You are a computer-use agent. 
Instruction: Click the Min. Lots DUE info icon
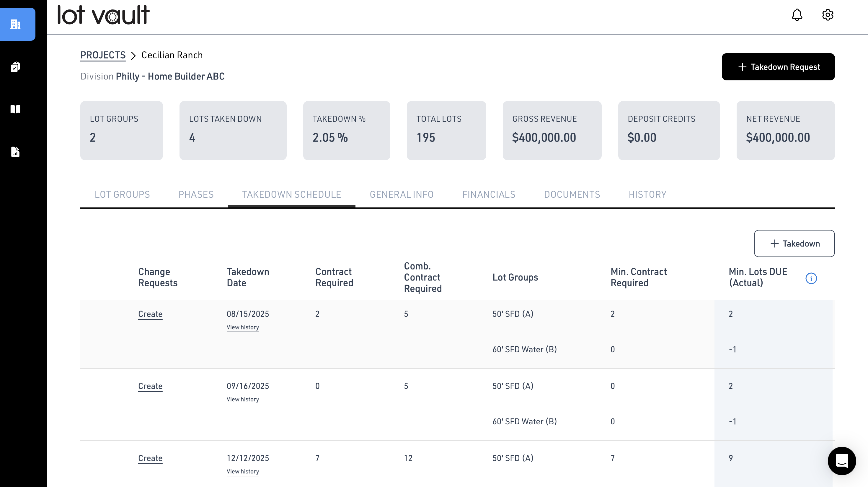tap(811, 278)
